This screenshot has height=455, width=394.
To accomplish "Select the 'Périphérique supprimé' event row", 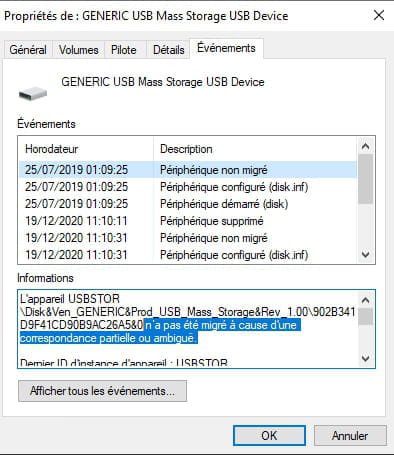I will click(x=188, y=221).
